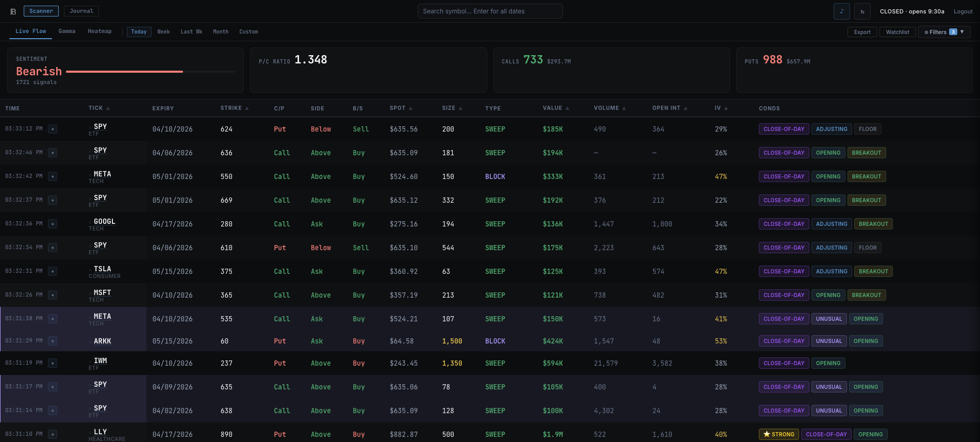
Task: Click plus icon on 03:31:29 PM row
Action: (53, 341)
